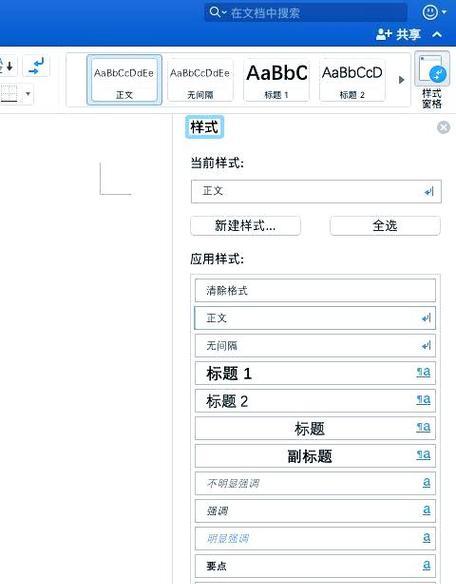This screenshot has height=584, width=456.
Task: Close the Styles pane with X icon
Action: 443,127
